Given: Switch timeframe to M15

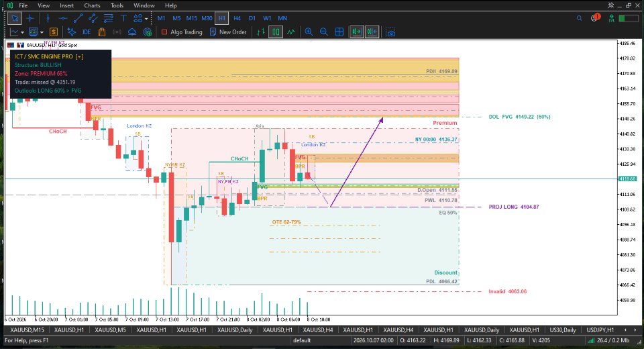Looking at the screenshot, I should tap(191, 18).
